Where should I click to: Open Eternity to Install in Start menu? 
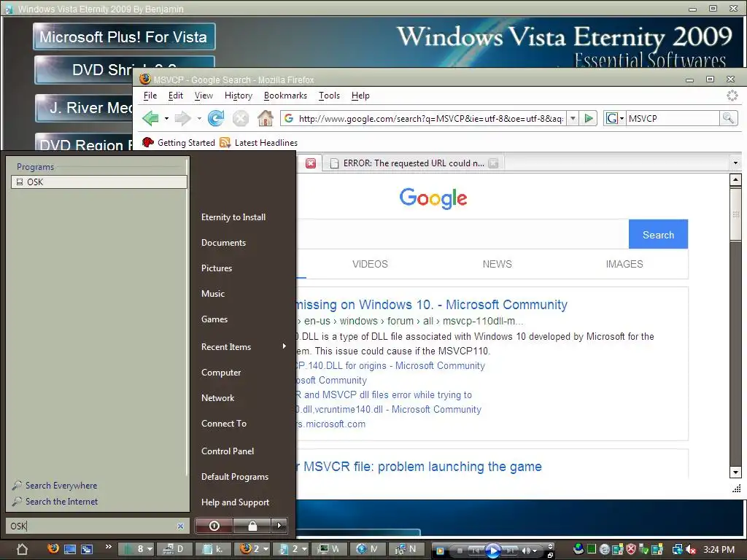point(233,217)
